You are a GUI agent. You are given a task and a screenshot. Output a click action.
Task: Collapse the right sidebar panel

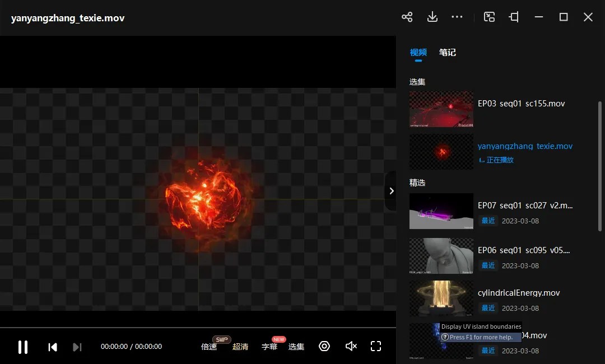coord(391,190)
